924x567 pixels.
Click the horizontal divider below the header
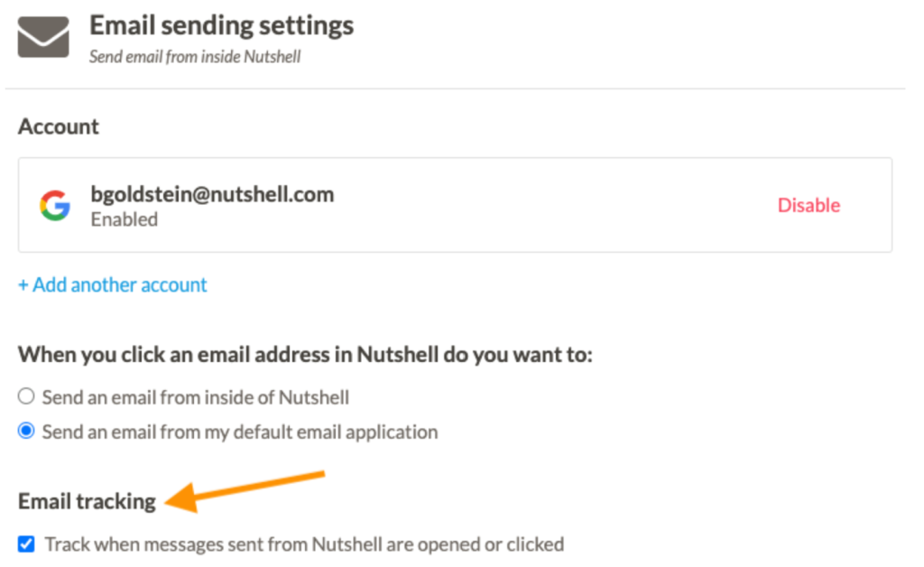tap(455, 89)
